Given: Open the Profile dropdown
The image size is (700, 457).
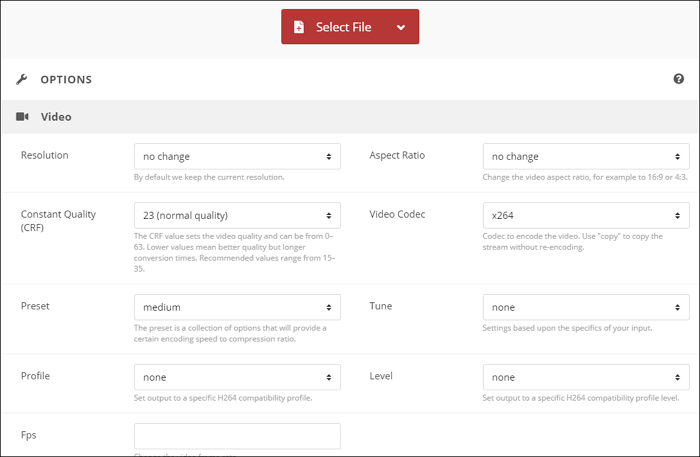Looking at the screenshot, I should pos(237,377).
